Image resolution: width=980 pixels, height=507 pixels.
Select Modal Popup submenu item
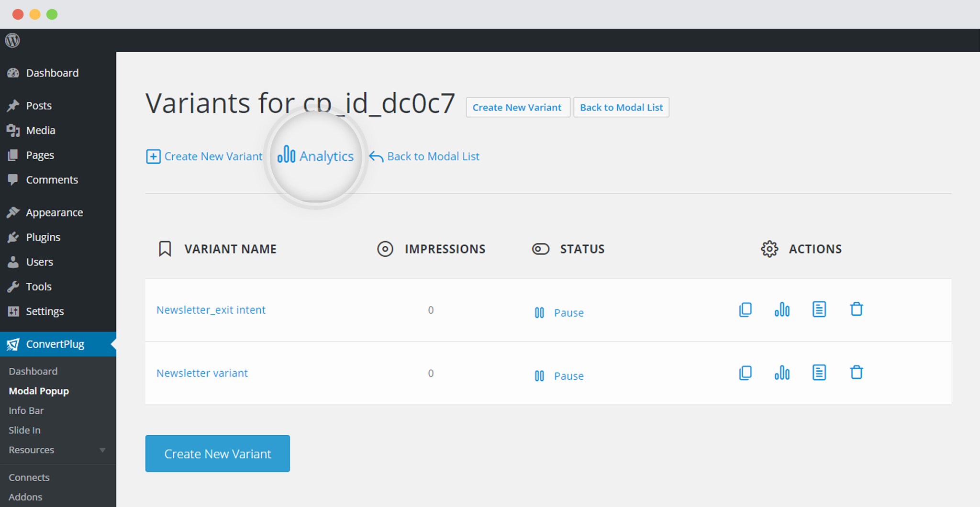tap(39, 391)
